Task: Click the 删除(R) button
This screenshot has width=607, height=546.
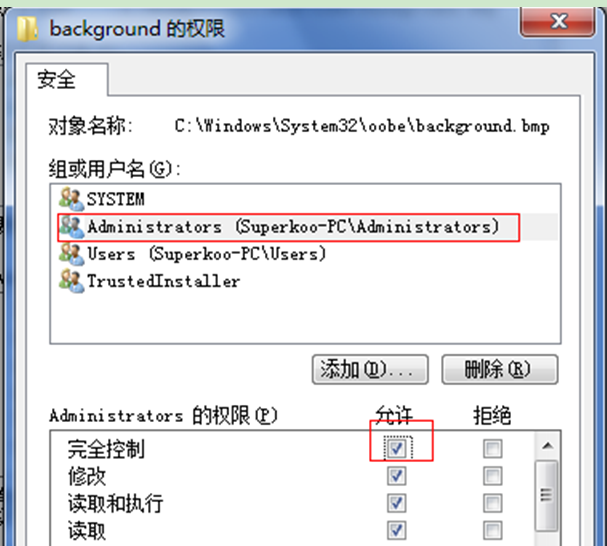Action: coord(500,369)
